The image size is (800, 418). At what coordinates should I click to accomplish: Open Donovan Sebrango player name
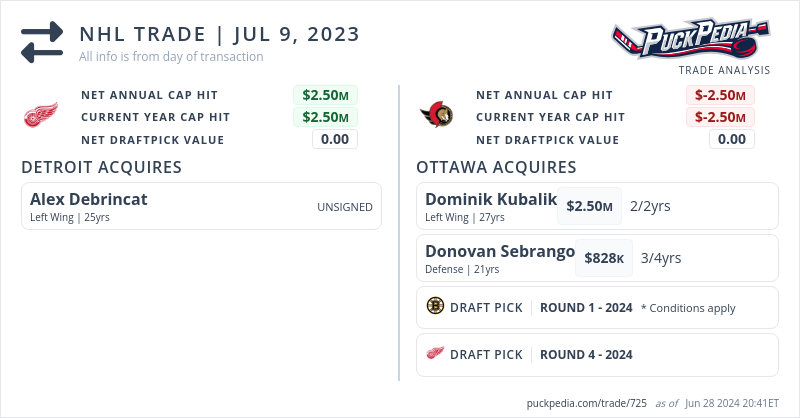(499, 251)
